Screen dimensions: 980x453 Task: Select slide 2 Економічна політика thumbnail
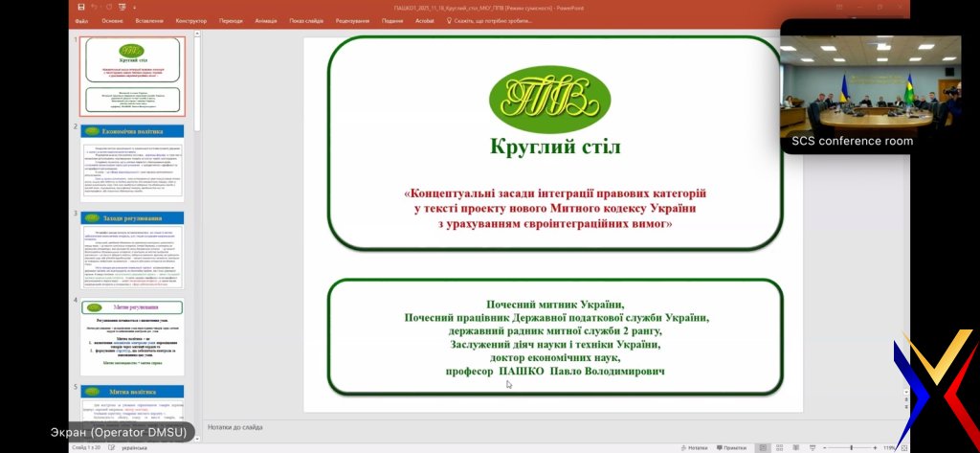(132, 163)
